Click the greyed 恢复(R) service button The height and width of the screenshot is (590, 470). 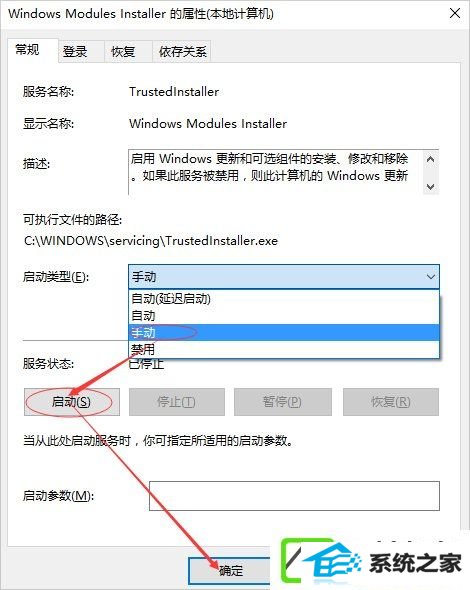pos(391,402)
